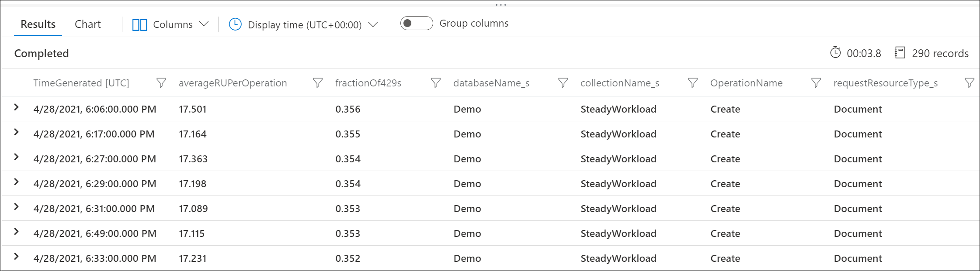Filter by databaseName_s column

[563, 83]
